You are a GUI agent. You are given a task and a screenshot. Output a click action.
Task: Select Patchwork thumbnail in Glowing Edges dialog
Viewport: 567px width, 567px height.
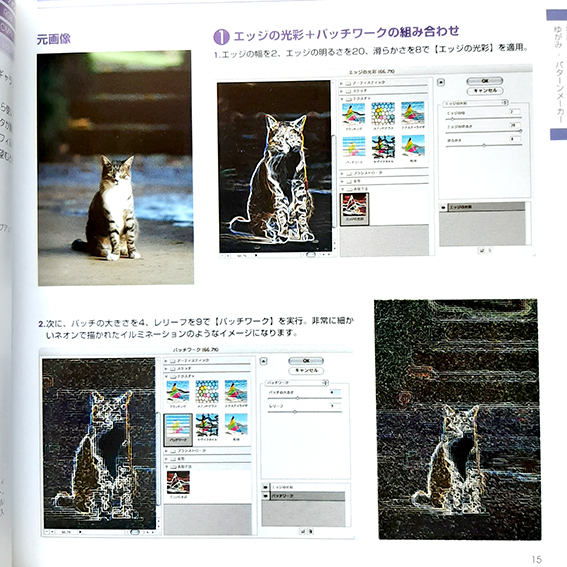[353, 147]
